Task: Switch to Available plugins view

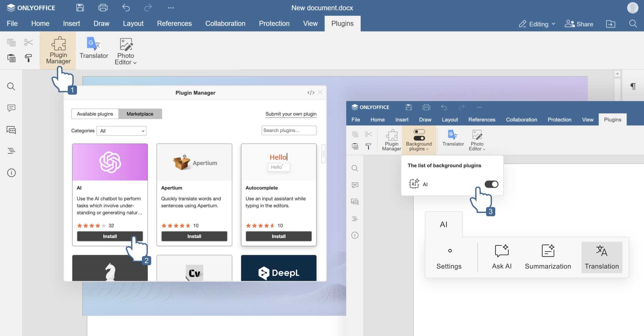Action: tap(95, 114)
